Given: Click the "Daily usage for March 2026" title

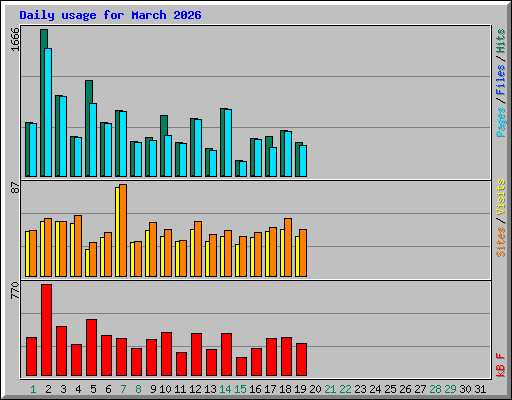Looking at the screenshot, I should point(110,15).
